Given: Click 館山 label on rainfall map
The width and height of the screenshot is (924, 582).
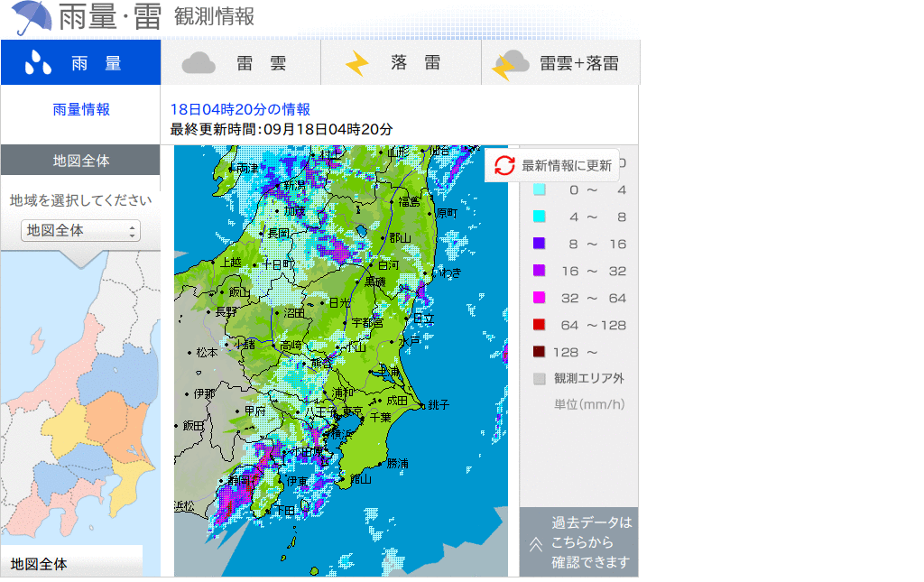Looking at the screenshot, I should [361, 479].
